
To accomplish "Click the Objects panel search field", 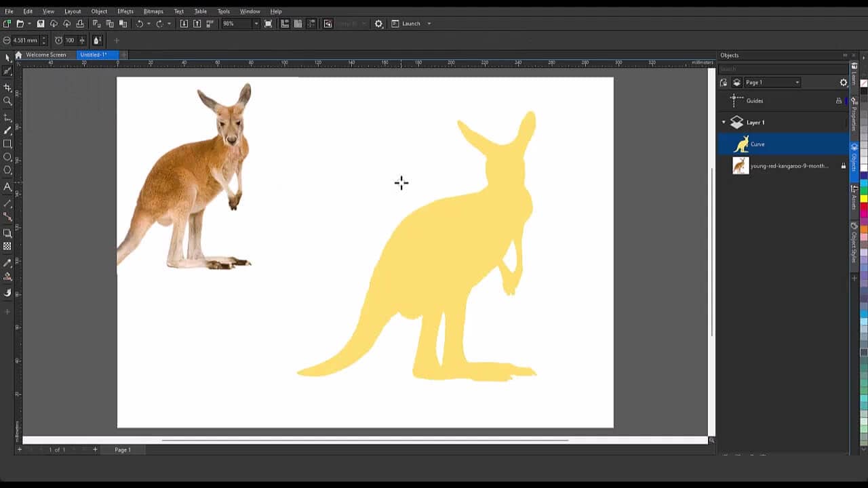I will coord(783,69).
